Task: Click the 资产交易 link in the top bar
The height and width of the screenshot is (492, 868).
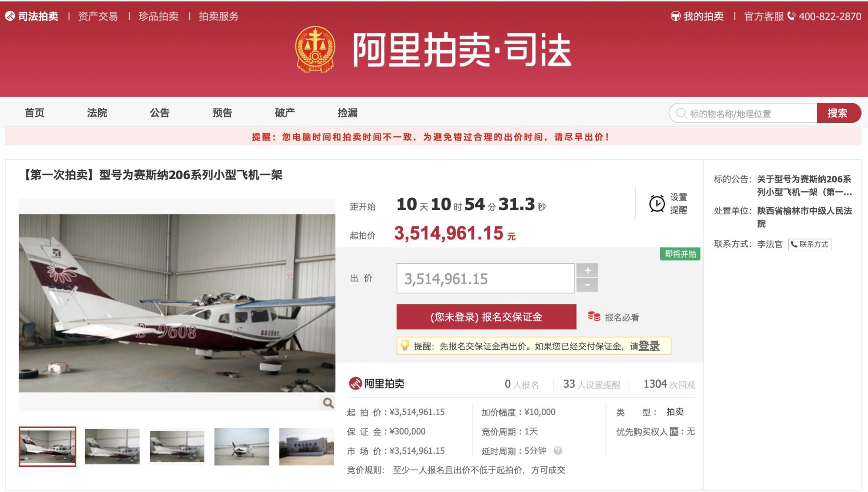Action: point(98,16)
